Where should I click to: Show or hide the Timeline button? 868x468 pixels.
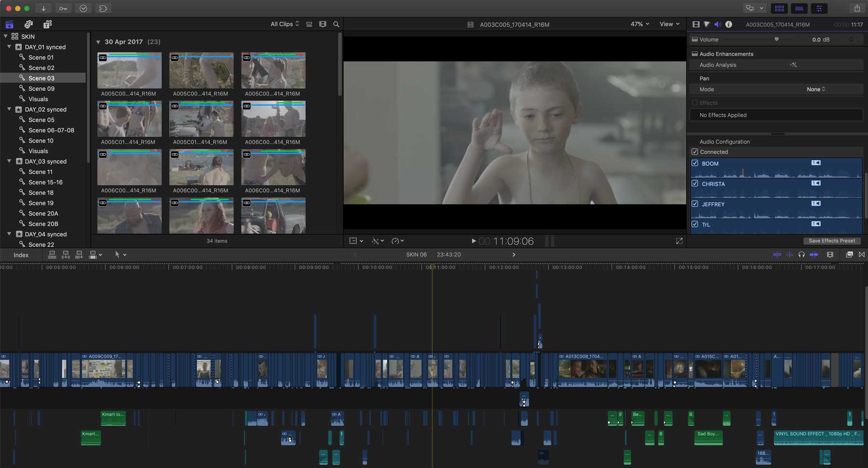click(799, 8)
